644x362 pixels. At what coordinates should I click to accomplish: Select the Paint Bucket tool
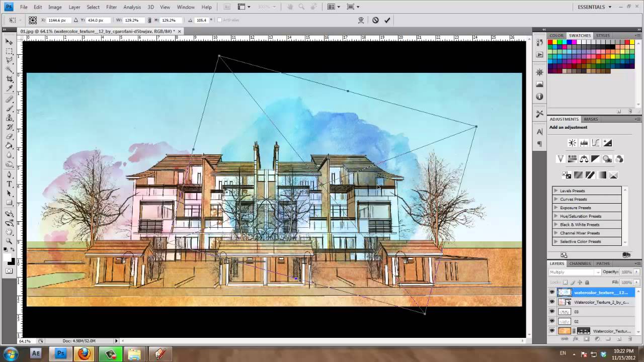tap(9, 146)
